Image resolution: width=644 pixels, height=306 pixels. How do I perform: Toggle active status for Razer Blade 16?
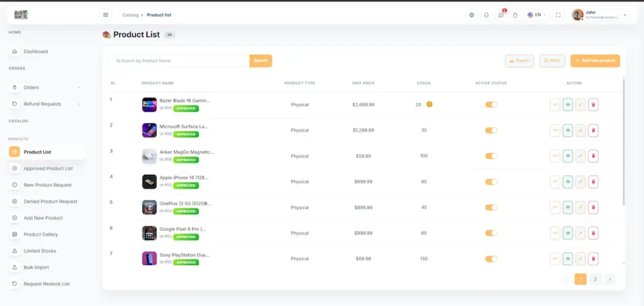coord(491,105)
